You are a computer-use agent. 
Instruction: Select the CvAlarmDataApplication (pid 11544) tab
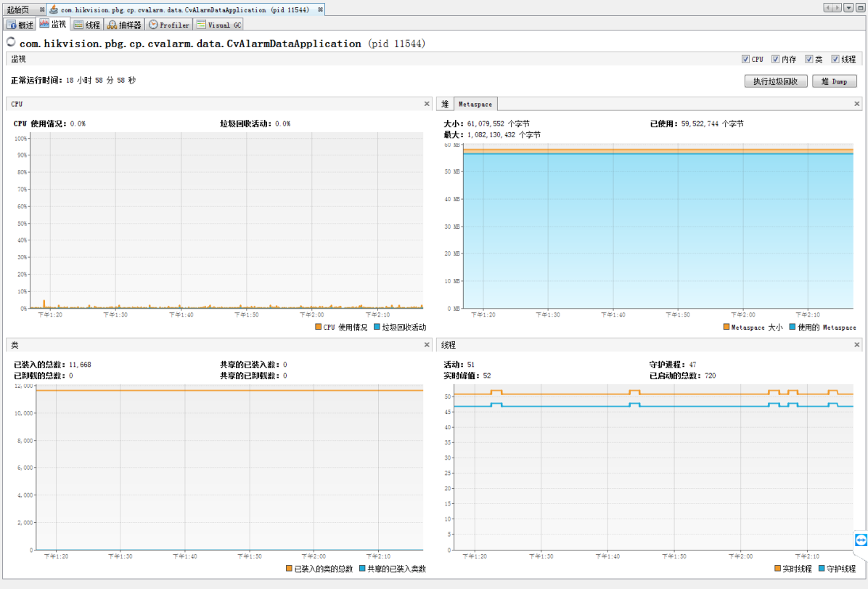point(185,9)
